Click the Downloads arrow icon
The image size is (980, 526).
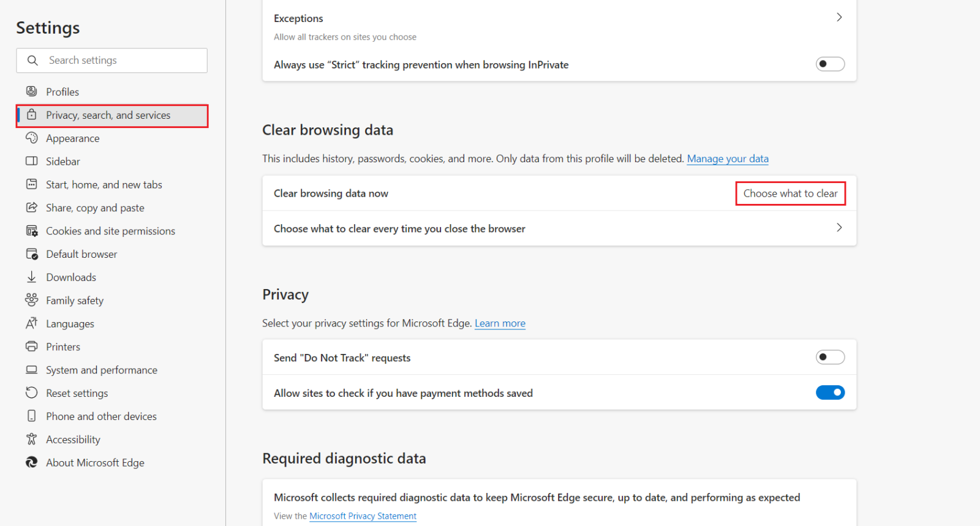click(31, 277)
